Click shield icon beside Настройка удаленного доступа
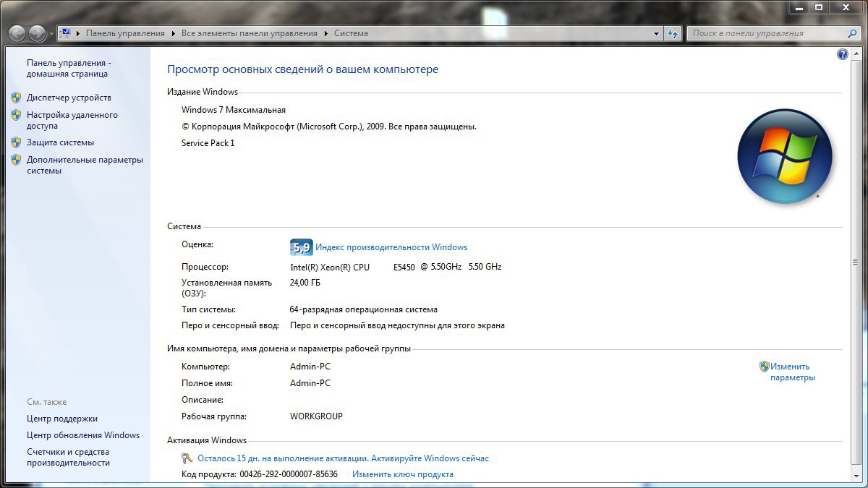868x488 pixels. click(x=16, y=115)
